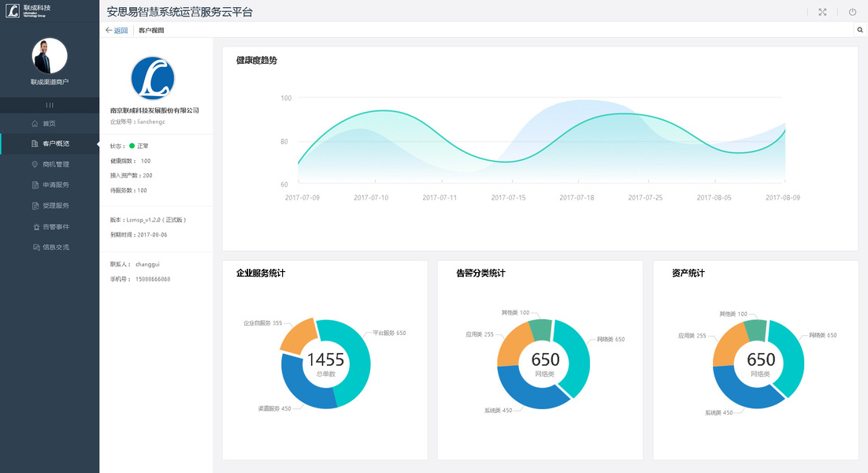The height and width of the screenshot is (473, 868).
Task: Click the green 正常 status dot
Action: [x=132, y=146]
